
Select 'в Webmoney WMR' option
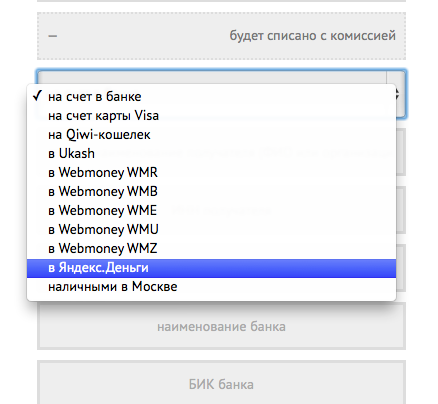[x=211, y=173]
